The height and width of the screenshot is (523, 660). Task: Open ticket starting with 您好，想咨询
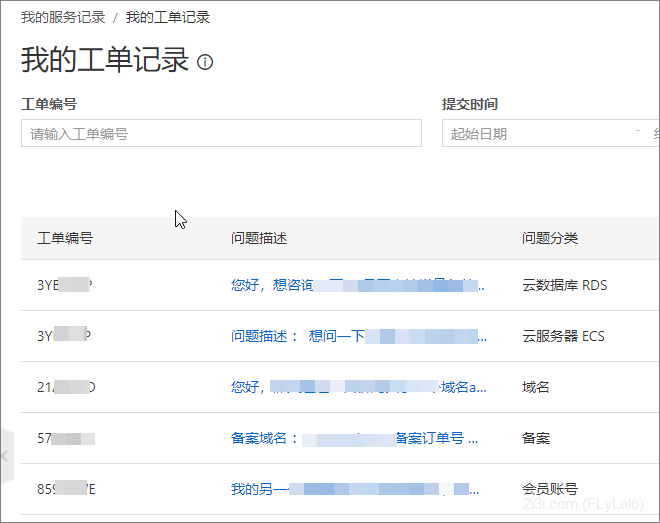pos(358,285)
